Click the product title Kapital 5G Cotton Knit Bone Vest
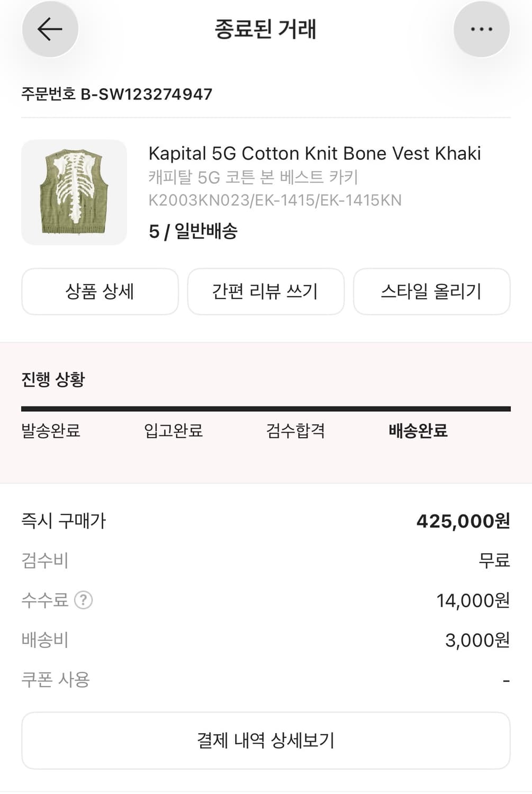 [315, 154]
